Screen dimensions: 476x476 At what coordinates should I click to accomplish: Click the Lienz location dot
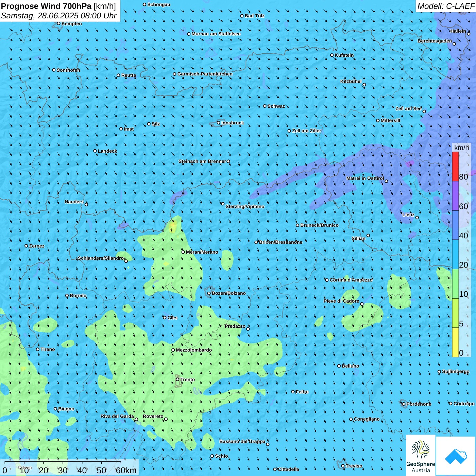(417, 218)
